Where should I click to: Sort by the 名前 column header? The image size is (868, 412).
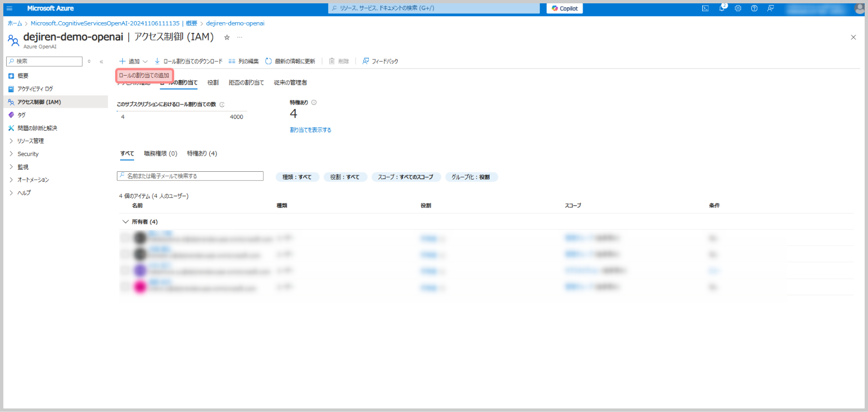[x=137, y=206]
